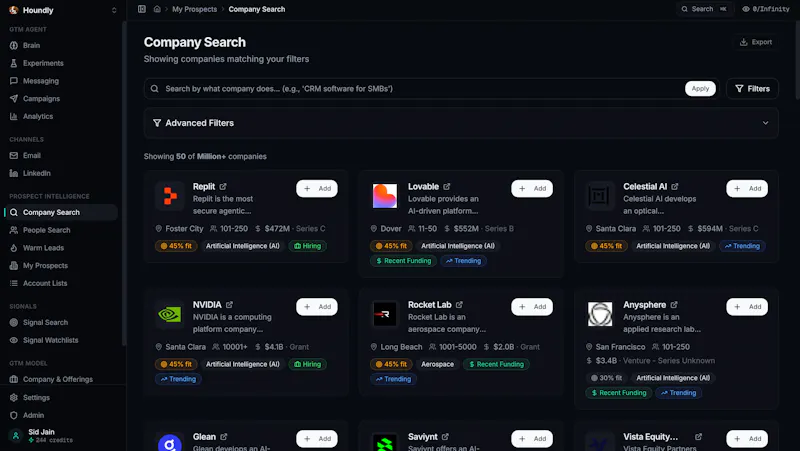Image resolution: width=800 pixels, height=451 pixels.
Task: Open the Sid Jain user profile
Action: (61, 436)
